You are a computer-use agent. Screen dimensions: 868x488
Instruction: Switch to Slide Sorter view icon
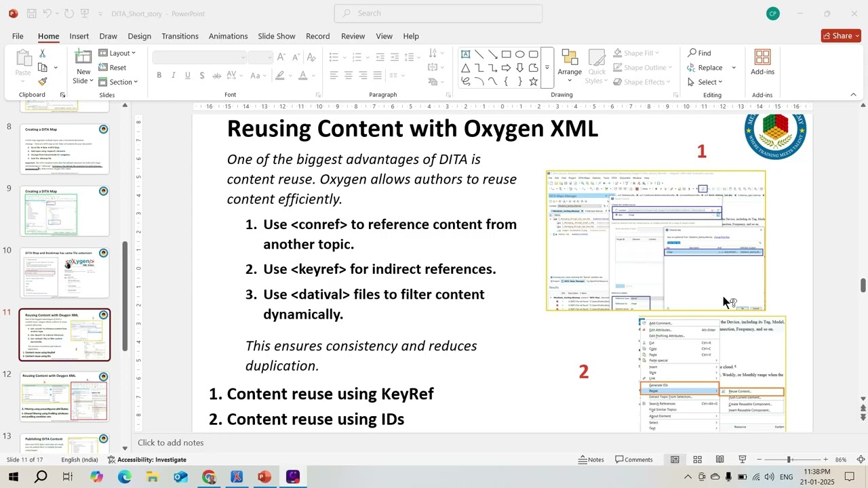(x=697, y=460)
